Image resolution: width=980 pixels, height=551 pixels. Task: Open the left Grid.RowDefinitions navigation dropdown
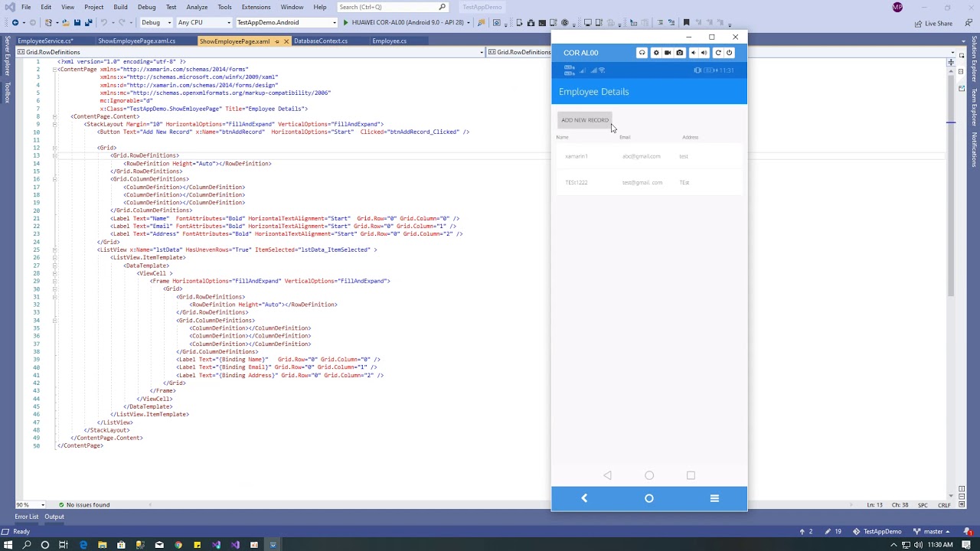point(251,52)
